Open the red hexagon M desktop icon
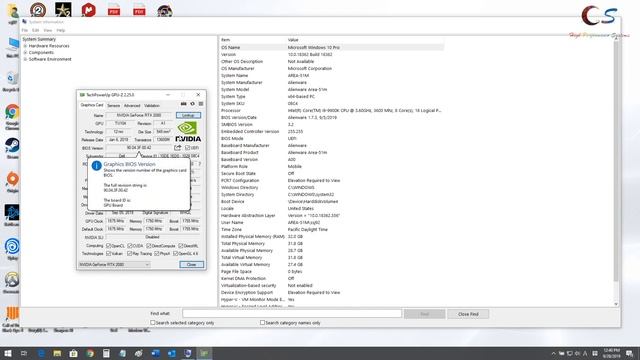The image size is (640, 360). (x=88, y=10)
